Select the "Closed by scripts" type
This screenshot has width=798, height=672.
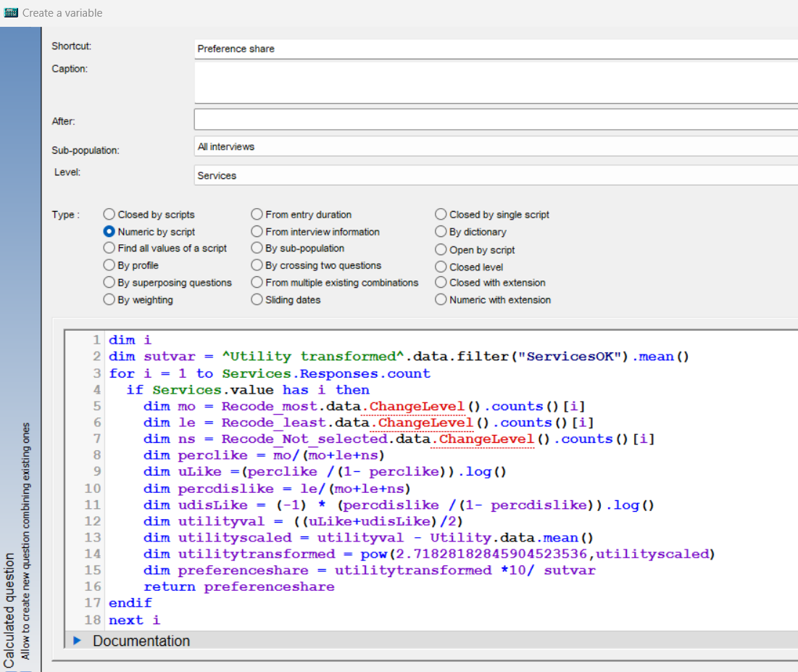(x=109, y=214)
